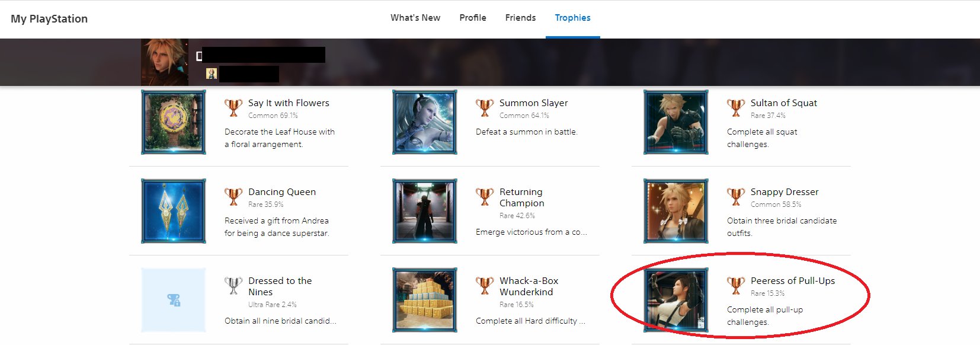Open the Peeress of Pull-Ups trophy title
Screen dimensions: 980x345
coord(793,281)
